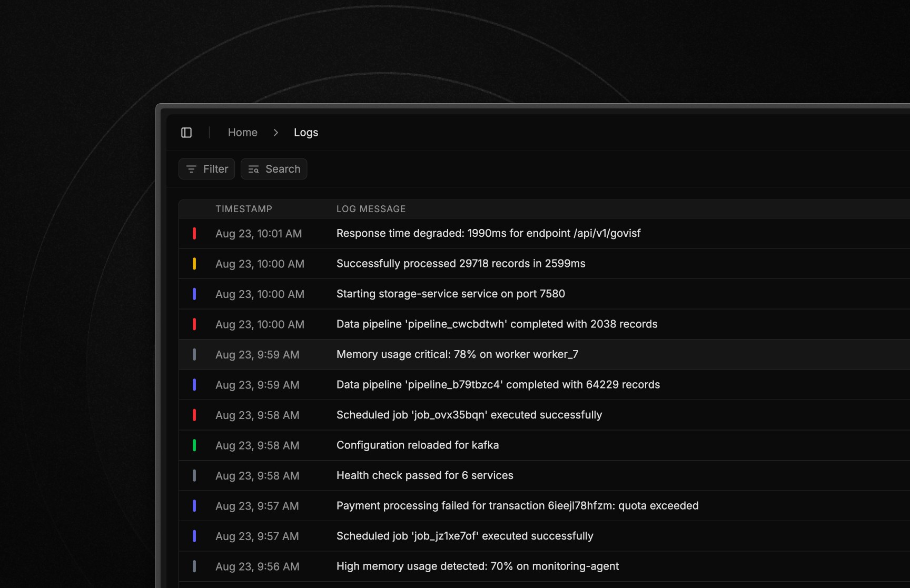Open job_ovx35bqn executed successfully entry
This screenshot has height=588, width=910.
click(x=469, y=415)
